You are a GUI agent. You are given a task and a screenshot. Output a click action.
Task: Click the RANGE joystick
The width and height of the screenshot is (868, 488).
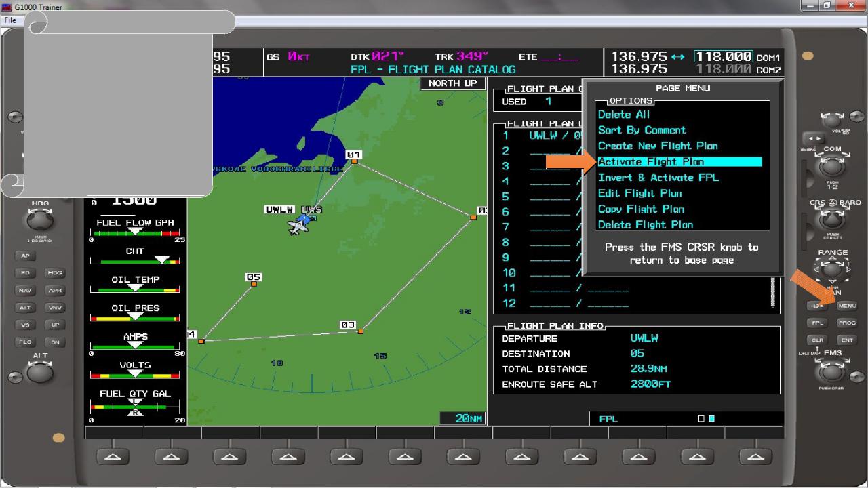[833, 270]
